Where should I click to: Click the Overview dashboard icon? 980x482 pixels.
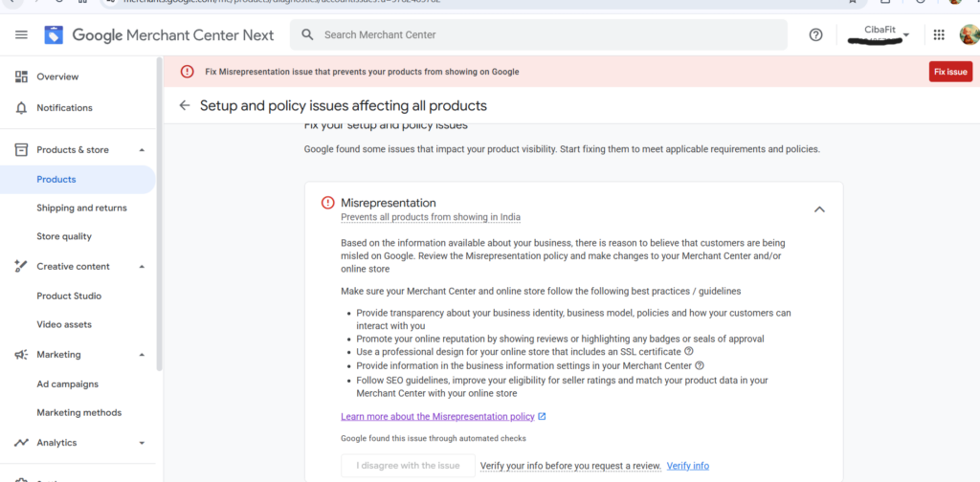(21, 77)
